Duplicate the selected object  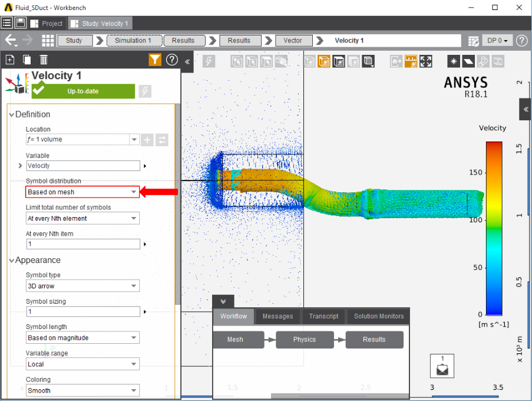click(27, 60)
